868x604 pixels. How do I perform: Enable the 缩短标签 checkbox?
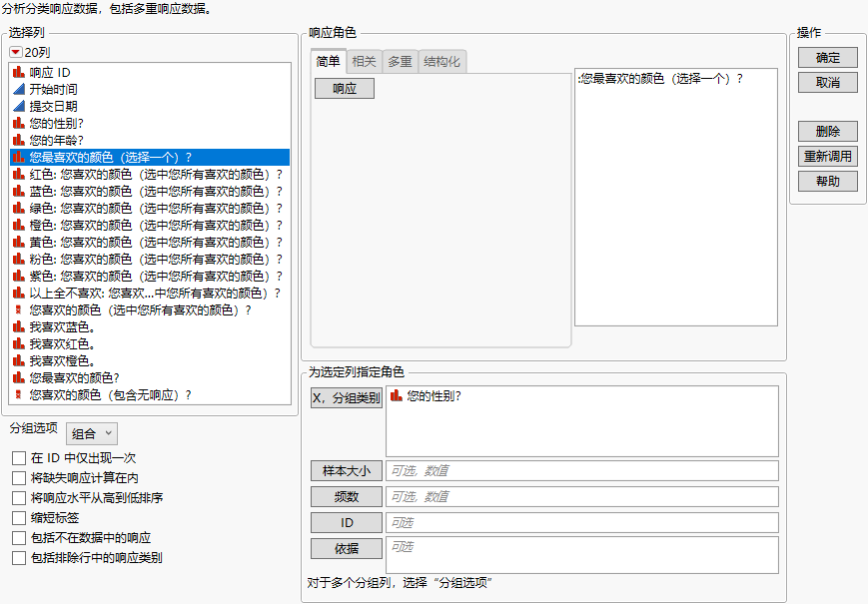click(x=17, y=519)
